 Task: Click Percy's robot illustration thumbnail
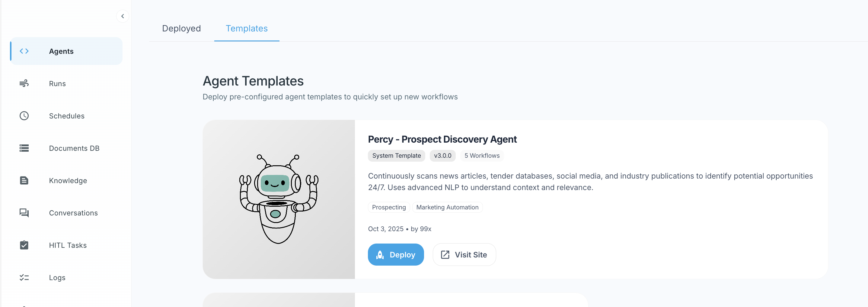pos(278,199)
